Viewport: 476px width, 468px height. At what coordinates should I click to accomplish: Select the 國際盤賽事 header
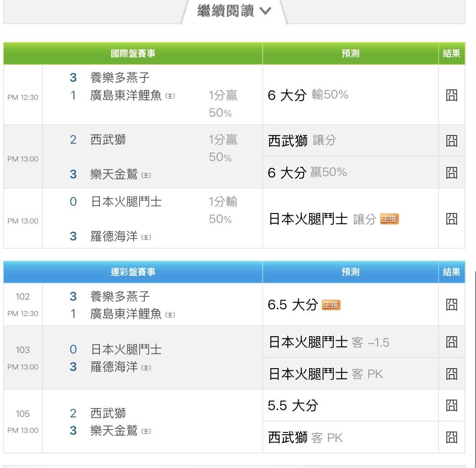[133, 54]
